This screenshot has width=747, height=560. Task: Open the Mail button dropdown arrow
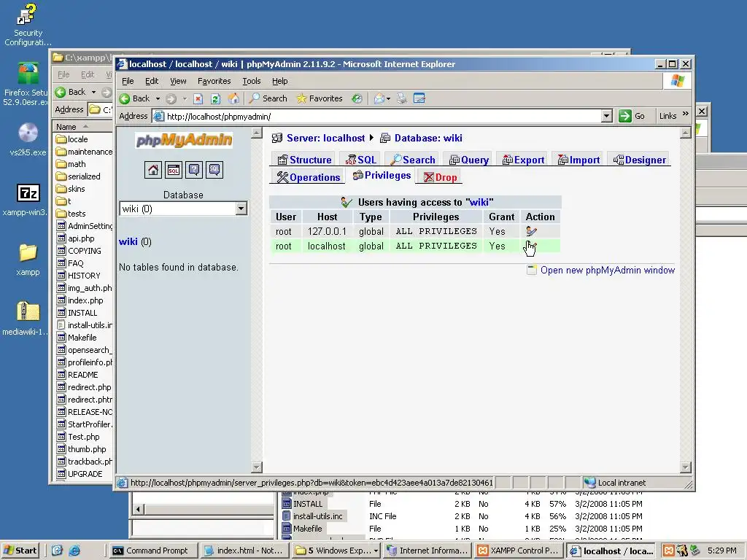pyautogui.click(x=388, y=98)
